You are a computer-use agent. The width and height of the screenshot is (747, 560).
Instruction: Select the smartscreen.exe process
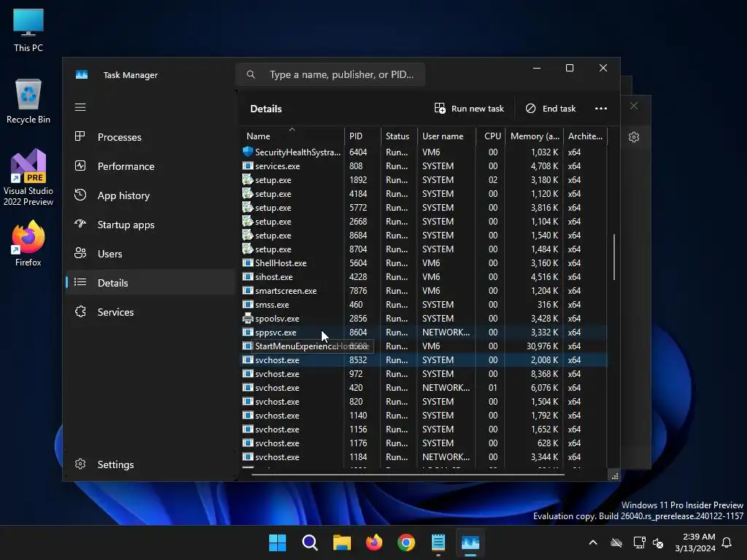pos(423,290)
